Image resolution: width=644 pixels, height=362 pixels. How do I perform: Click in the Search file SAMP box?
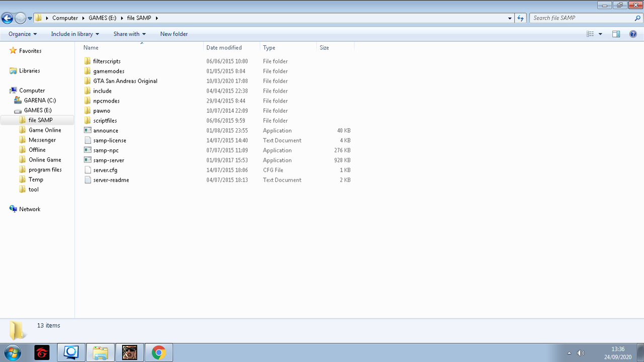pyautogui.click(x=582, y=18)
